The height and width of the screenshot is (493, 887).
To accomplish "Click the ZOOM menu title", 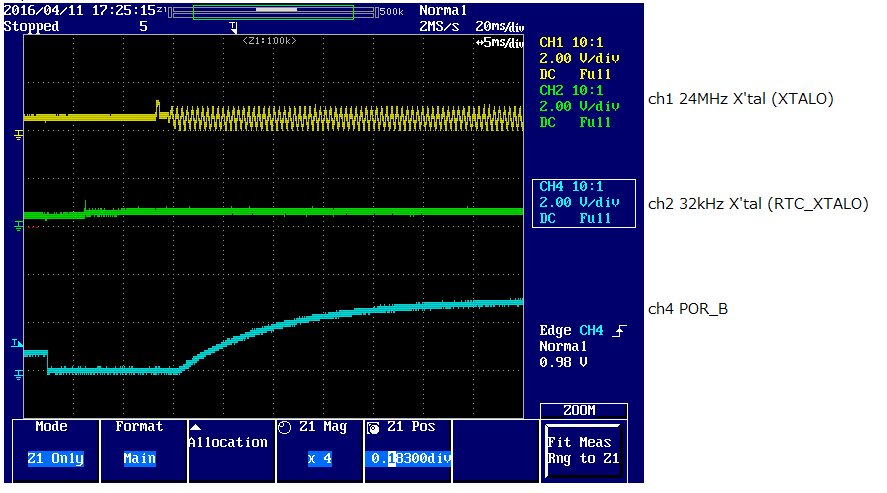I will point(579,410).
